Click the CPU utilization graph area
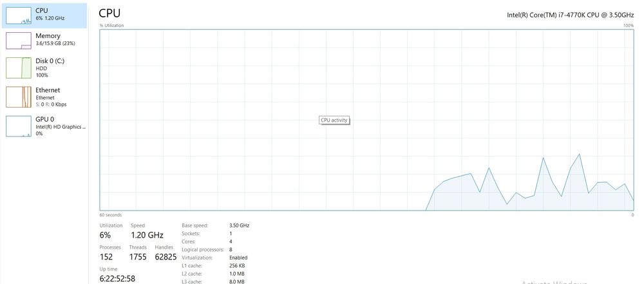Image resolution: width=644 pixels, height=284 pixels. pyautogui.click(x=367, y=120)
